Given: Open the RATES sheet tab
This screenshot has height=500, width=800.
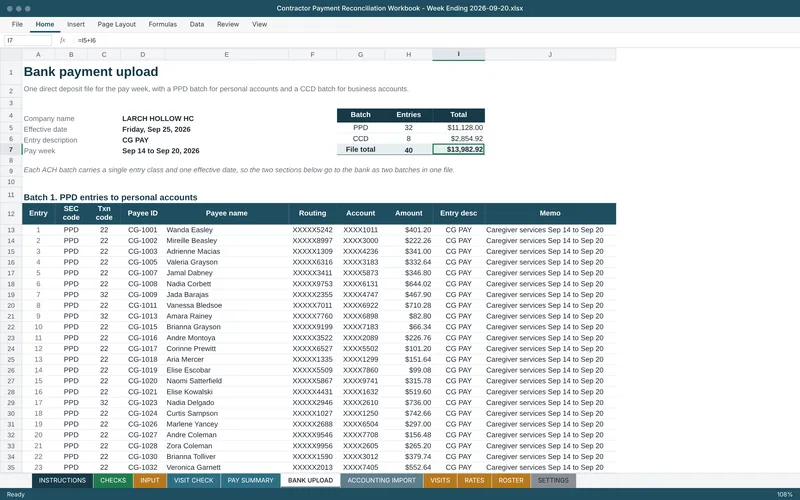Looking at the screenshot, I should pos(474,481).
